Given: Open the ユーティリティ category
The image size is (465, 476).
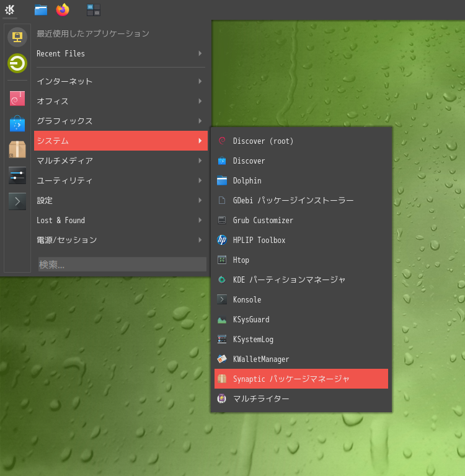Looking at the screenshot, I should 120,180.
